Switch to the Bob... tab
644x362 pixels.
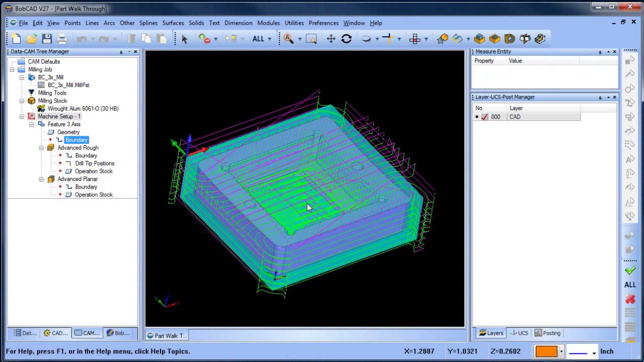pos(118,333)
